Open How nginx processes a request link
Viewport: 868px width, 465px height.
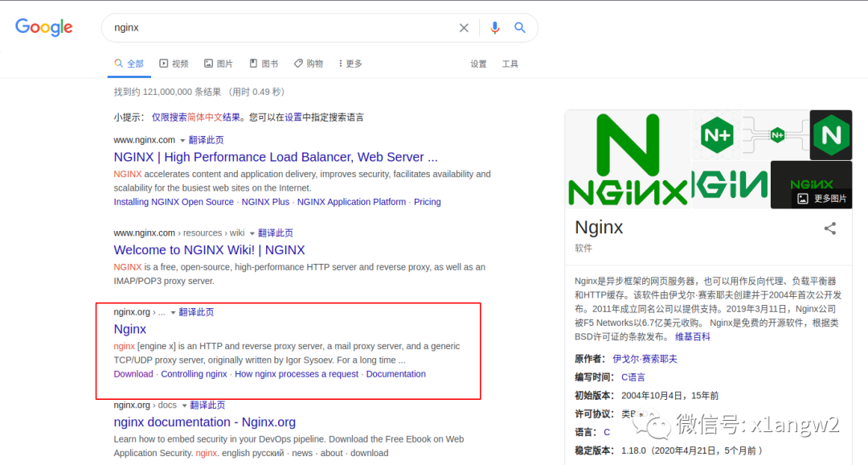[x=297, y=374]
